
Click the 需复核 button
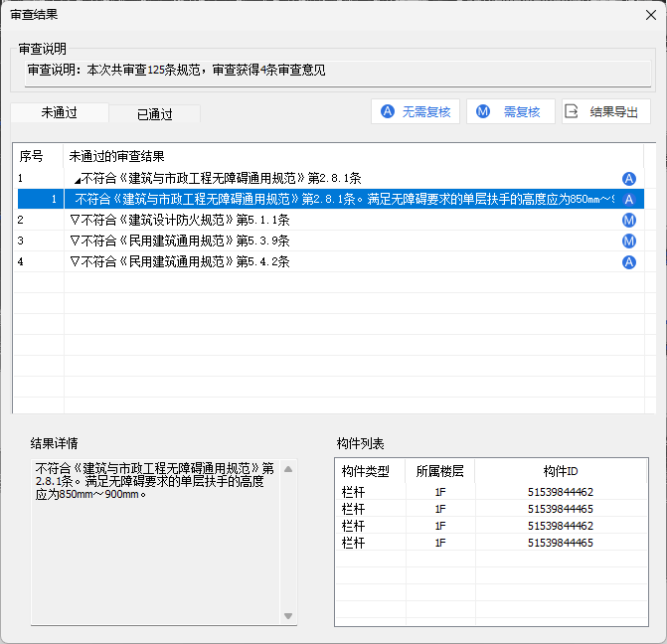[x=509, y=112]
